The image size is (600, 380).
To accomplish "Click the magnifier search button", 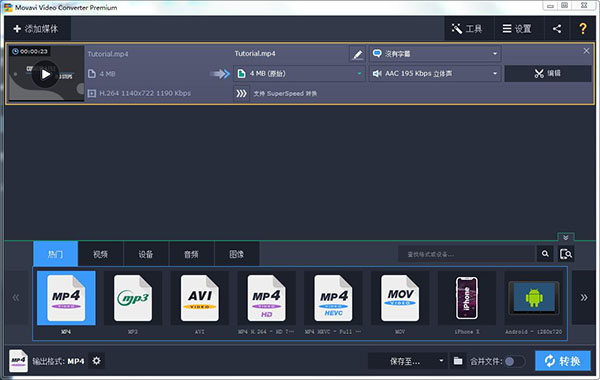I will 545,254.
